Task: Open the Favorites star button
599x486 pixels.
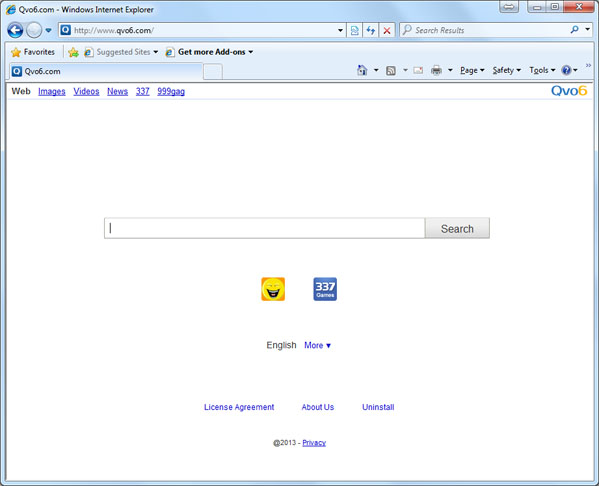Action: (33, 52)
